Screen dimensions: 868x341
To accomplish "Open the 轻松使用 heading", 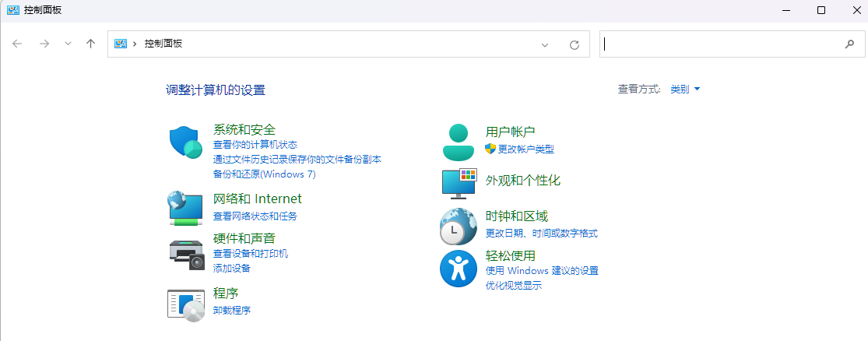I will point(511,255).
